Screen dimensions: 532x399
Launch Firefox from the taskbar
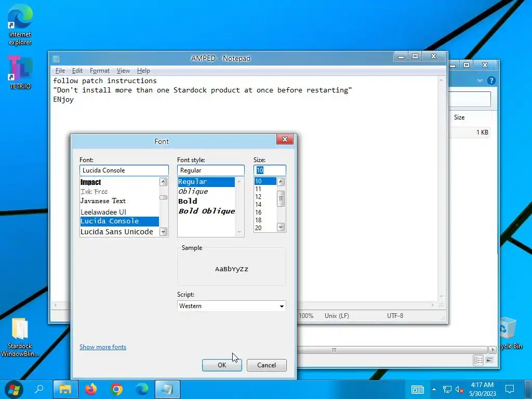click(91, 389)
